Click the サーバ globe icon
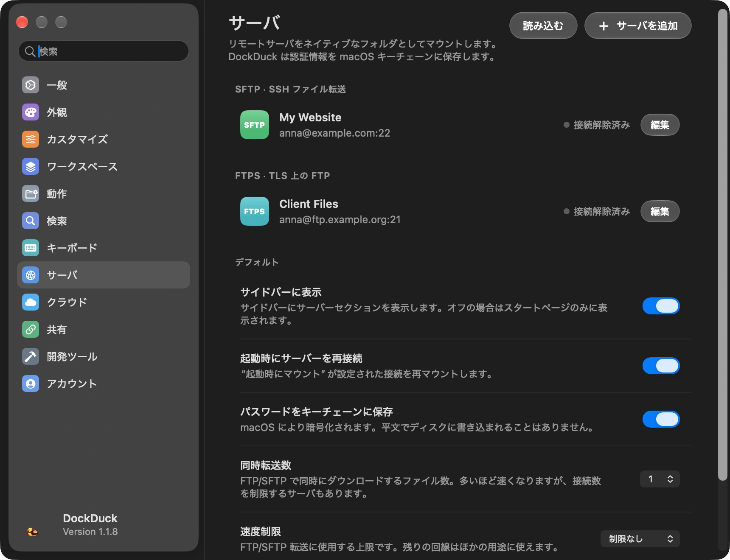730x560 pixels. (x=31, y=275)
